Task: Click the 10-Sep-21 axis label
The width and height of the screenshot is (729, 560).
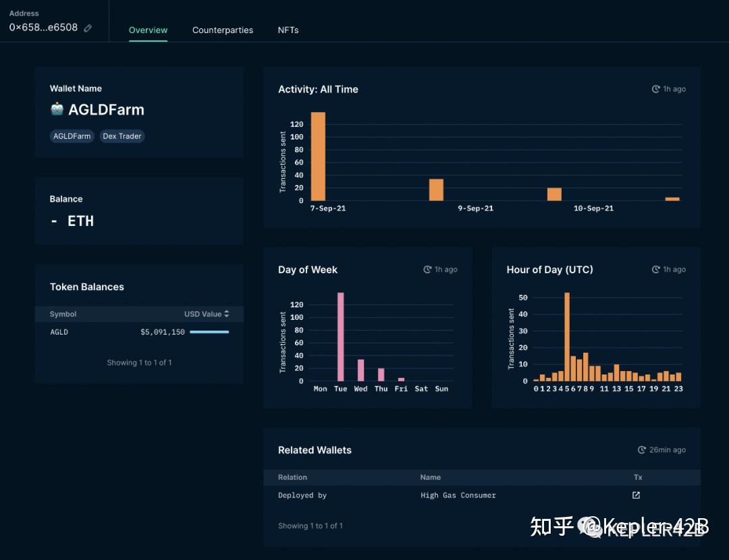Action: click(x=593, y=208)
